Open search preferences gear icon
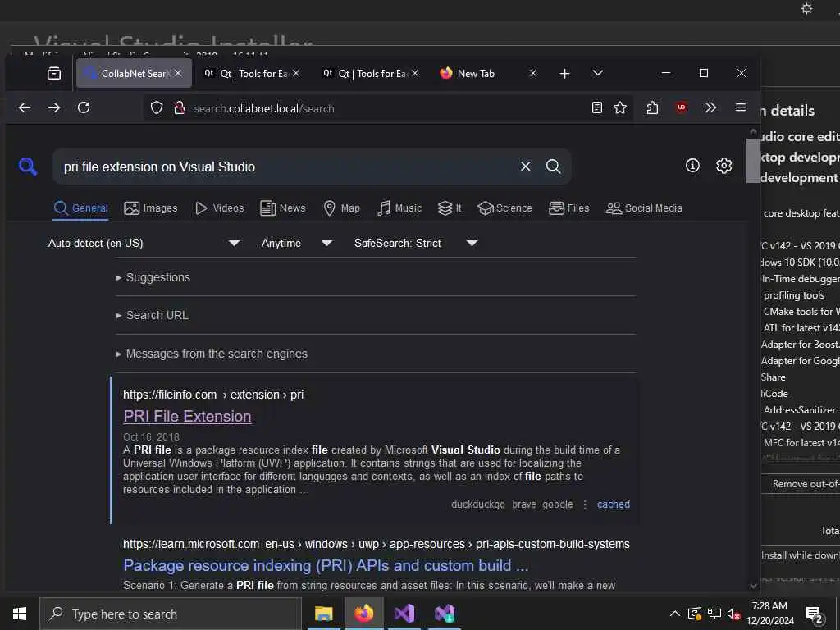The image size is (840, 630). [x=724, y=166]
